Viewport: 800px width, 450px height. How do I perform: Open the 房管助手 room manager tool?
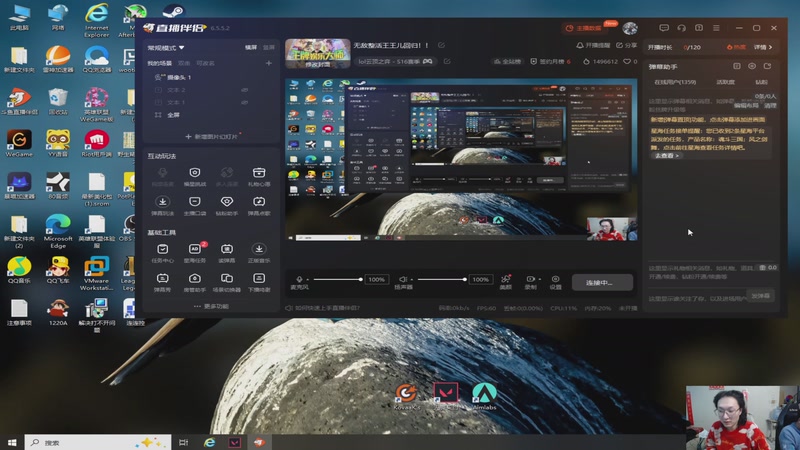pos(194,282)
